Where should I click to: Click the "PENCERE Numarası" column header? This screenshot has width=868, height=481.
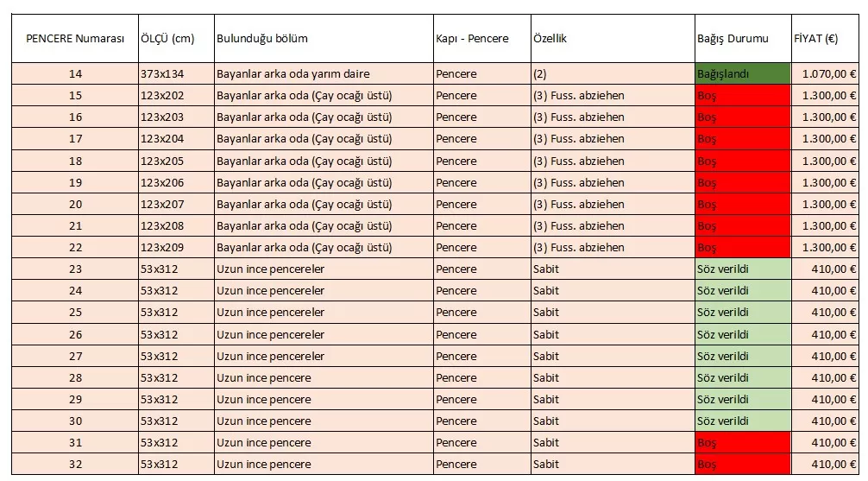[75, 39]
